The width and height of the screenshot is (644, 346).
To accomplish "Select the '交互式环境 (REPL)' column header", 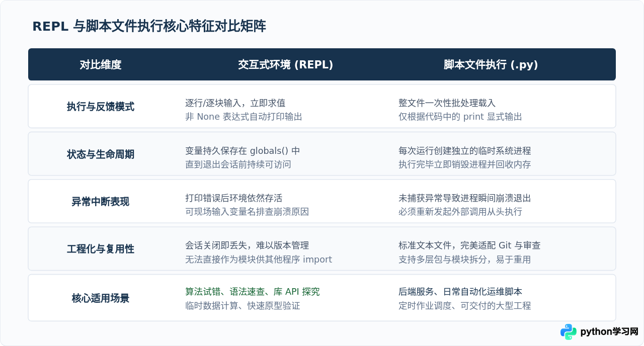I will point(286,65).
